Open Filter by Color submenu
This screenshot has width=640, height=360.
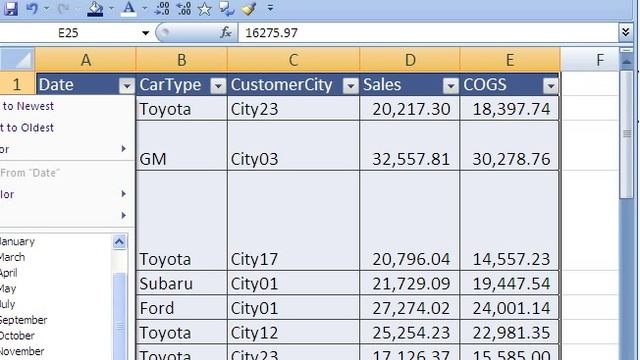coord(67,194)
